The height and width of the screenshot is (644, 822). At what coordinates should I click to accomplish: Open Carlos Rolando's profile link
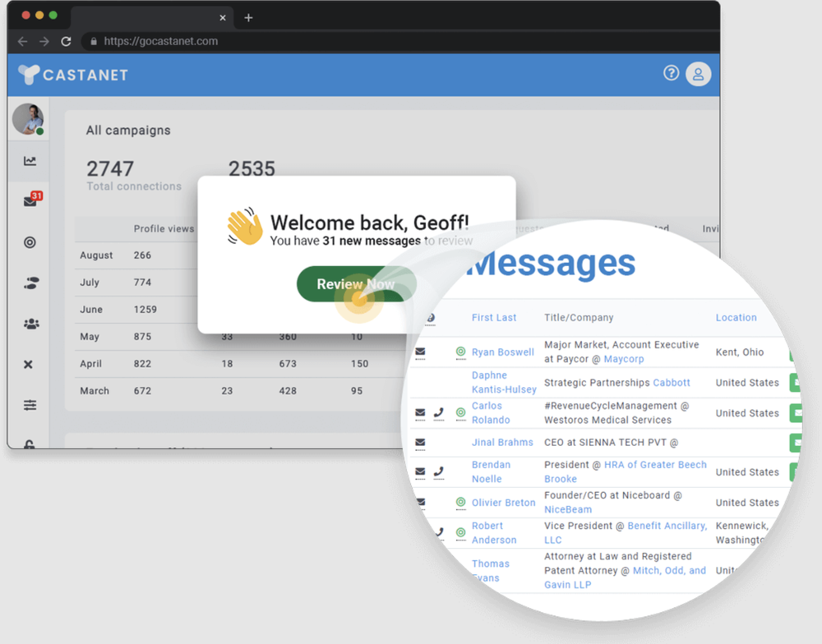tap(491, 412)
